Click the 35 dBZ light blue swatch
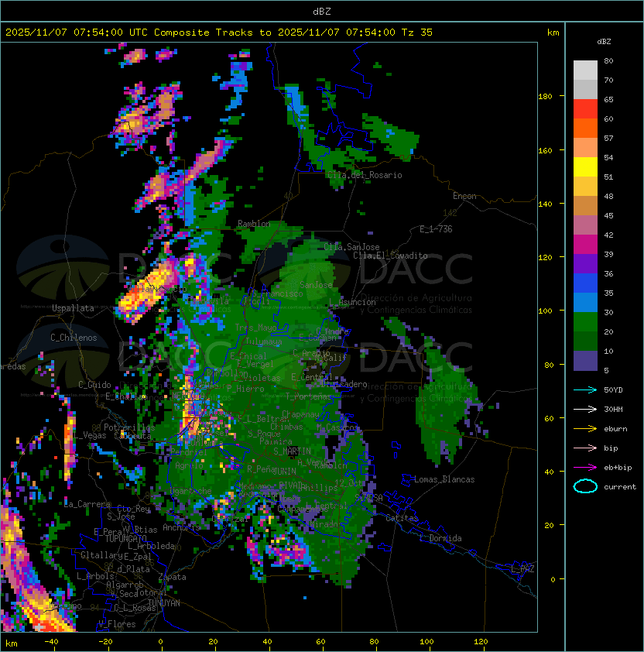The width and height of the screenshot is (644, 652). point(585,302)
